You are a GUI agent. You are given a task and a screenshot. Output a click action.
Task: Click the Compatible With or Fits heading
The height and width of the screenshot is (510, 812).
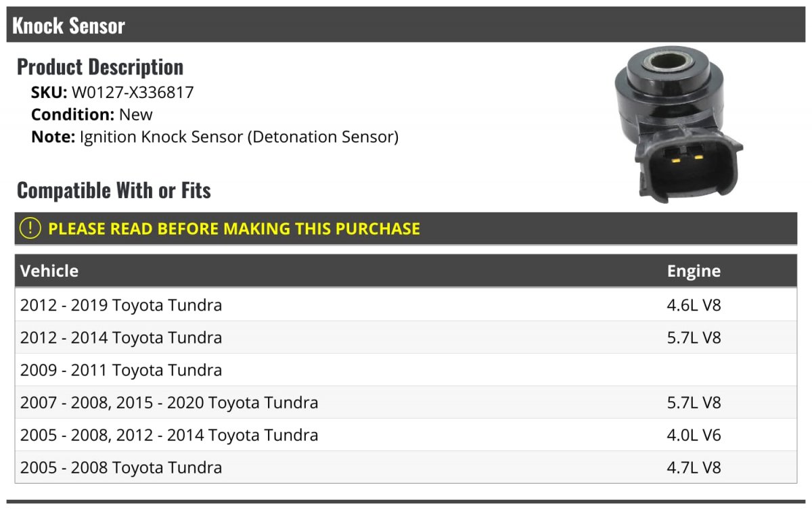[x=114, y=191]
